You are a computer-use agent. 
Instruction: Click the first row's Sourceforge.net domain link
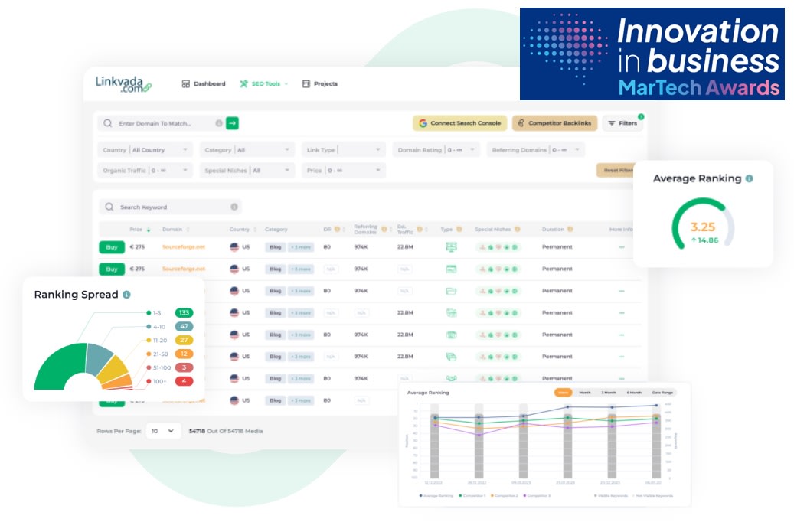(x=184, y=247)
